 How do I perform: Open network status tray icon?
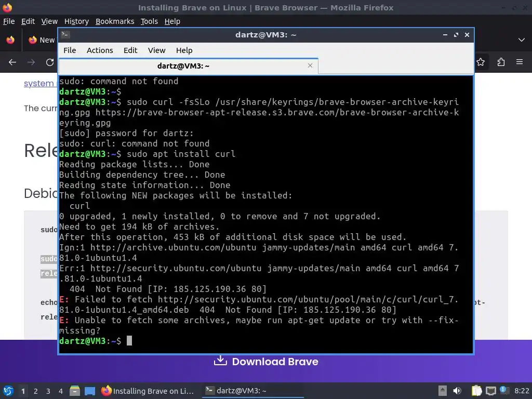pos(490,391)
